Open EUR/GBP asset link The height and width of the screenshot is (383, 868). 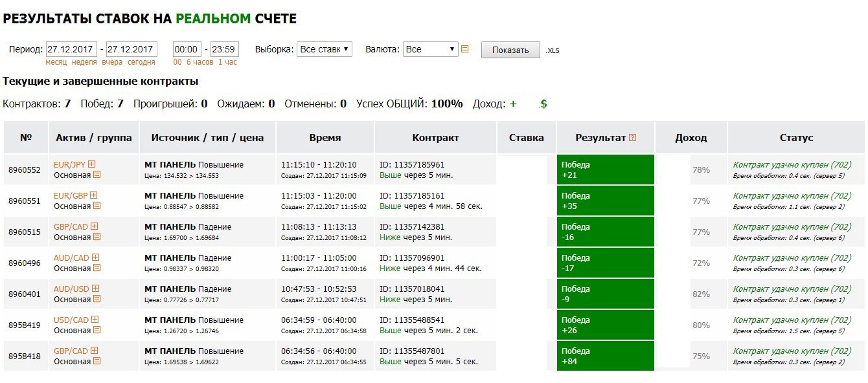pyautogui.click(x=71, y=196)
